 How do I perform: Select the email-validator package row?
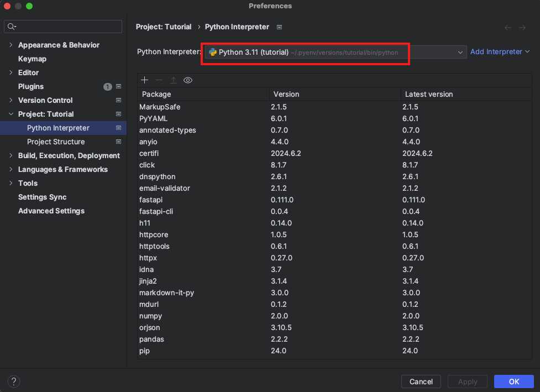tap(335, 188)
